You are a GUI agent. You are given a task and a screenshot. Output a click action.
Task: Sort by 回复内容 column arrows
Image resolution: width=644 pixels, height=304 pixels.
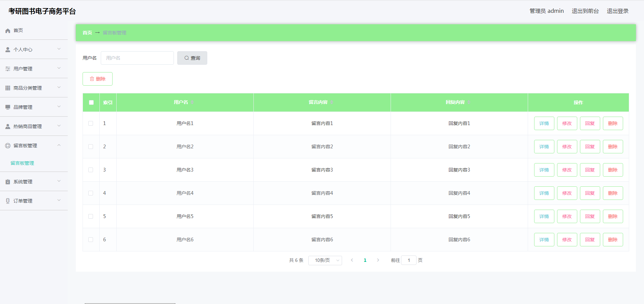(x=469, y=102)
